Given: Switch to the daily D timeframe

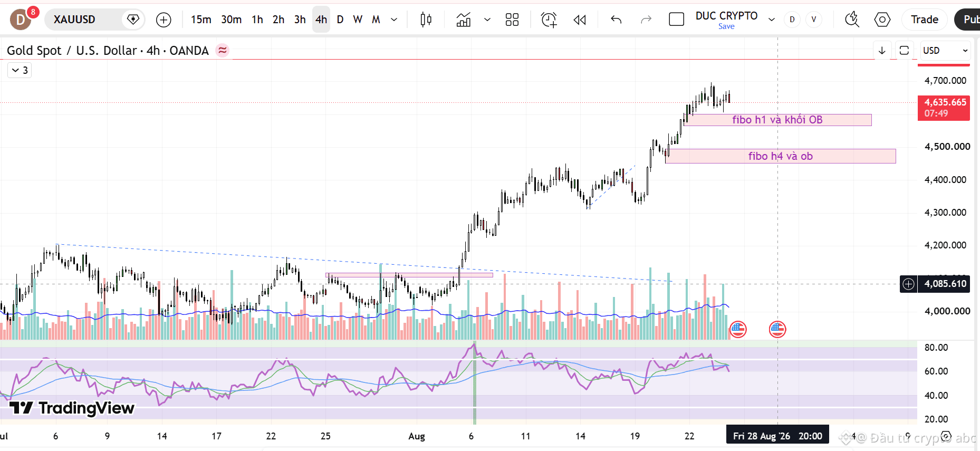Looking at the screenshot, I should pyautogui.click(x=340, y=20).
